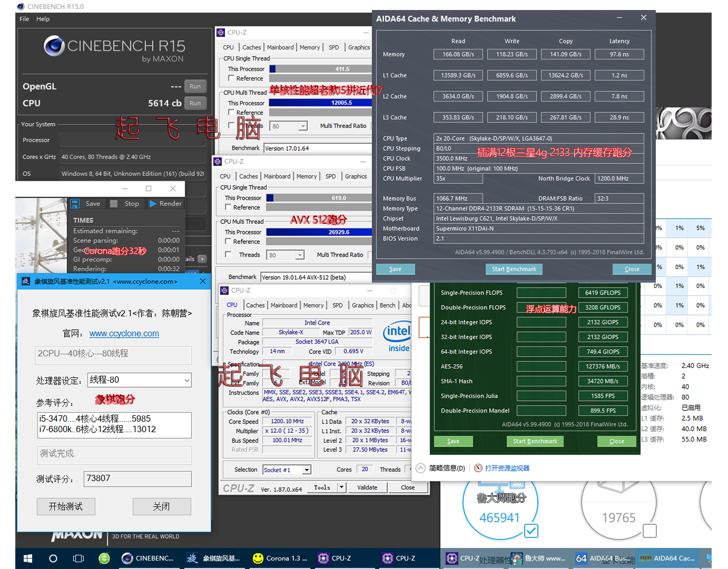The width and height of the screenshot is (728, 569).
Task: Click the Intel Inside logo in CPU-Z
Action: click(x=397, y=337)
